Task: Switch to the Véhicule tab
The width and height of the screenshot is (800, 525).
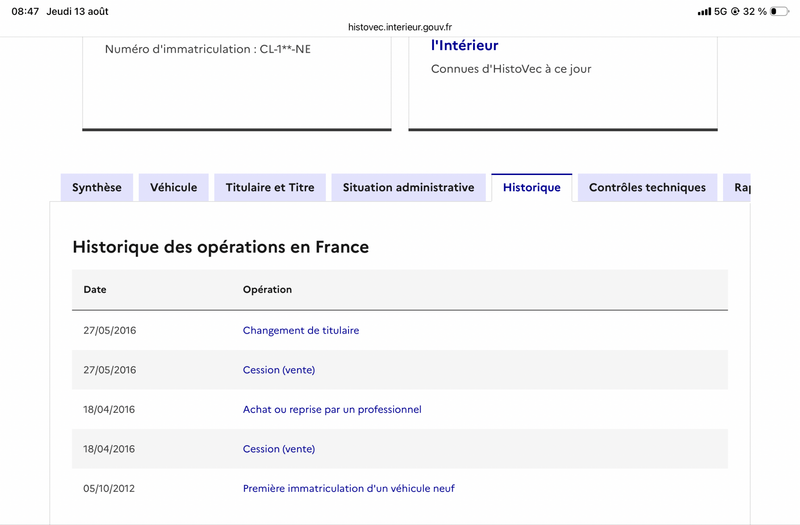Action: 173,187
